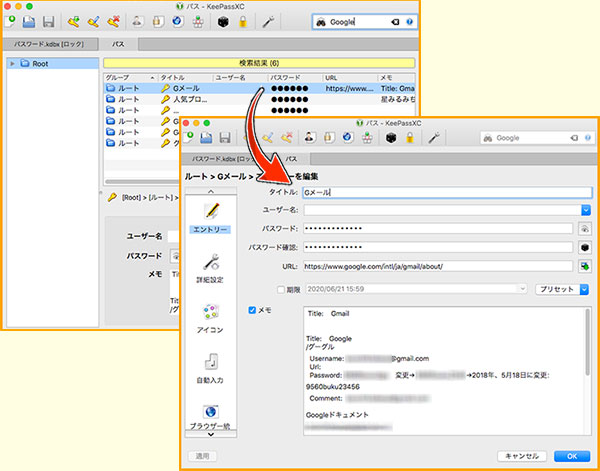Image resolution: width=600 pixels, height=471 pixels.
Task: Enable the 期限 expiry checkbox
Action: click(281, 289)
